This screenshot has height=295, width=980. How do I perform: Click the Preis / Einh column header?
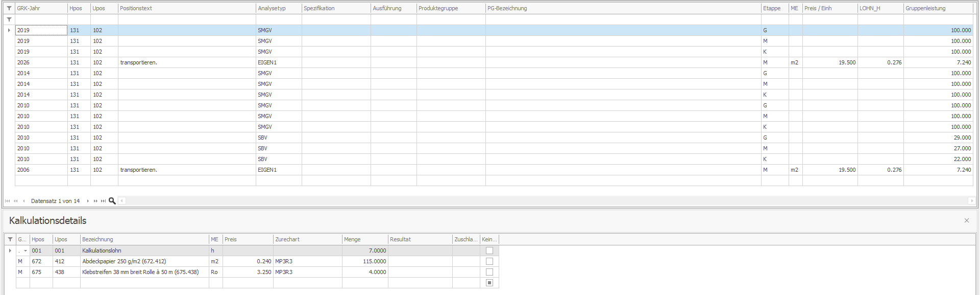coord(830,8)
